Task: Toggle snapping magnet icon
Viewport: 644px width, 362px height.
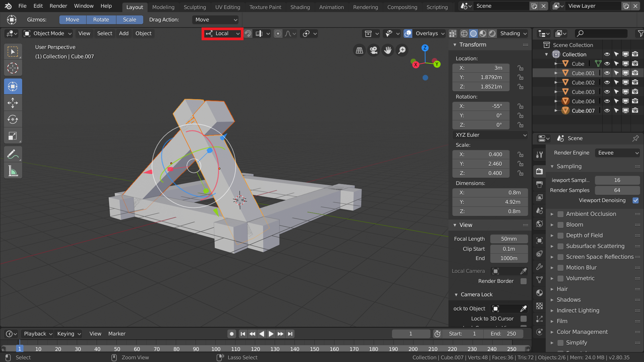Action: click(248, 34)
